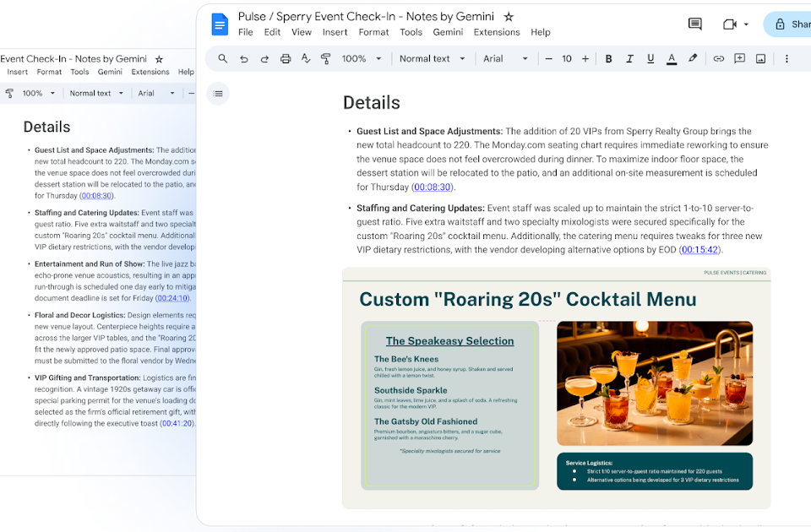This screenshot has height=532, width=811.
Task: Open Normal text dropdown in background window
Action: click(96, 93)
